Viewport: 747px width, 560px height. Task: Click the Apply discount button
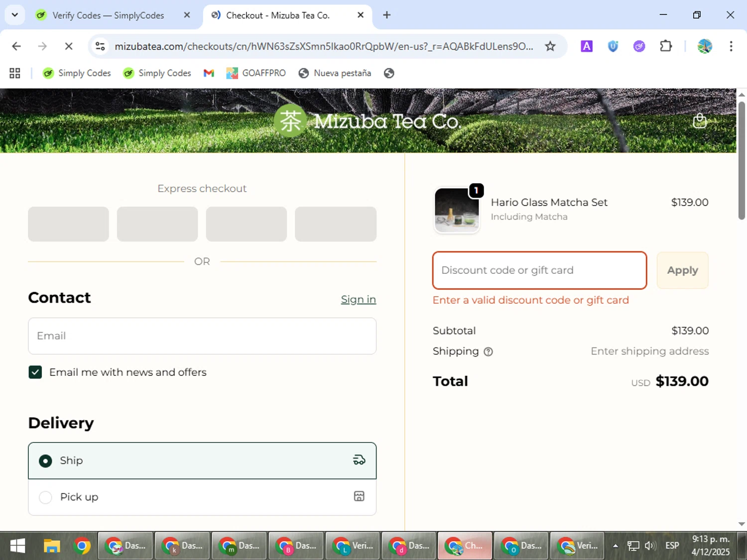tap(682, 270)
